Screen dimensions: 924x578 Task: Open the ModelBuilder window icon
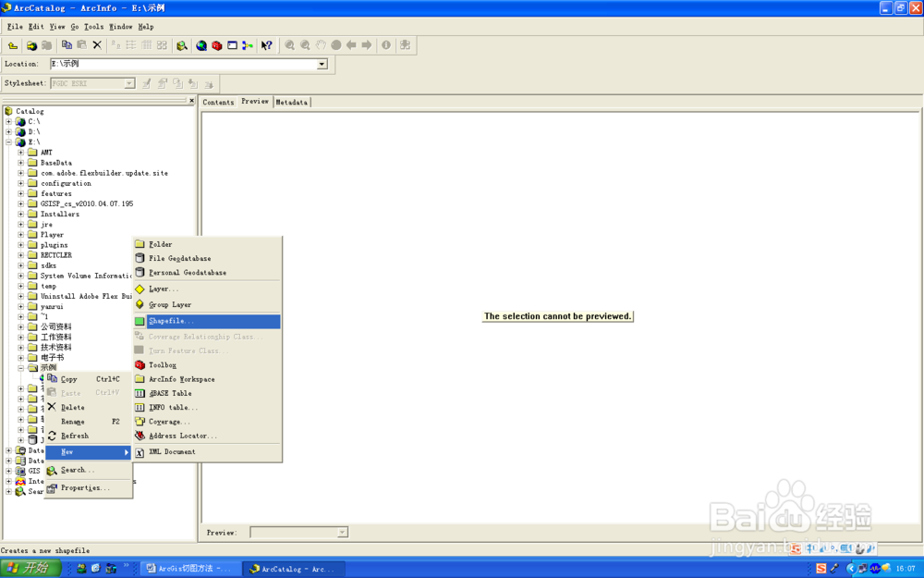click(248, 45)
